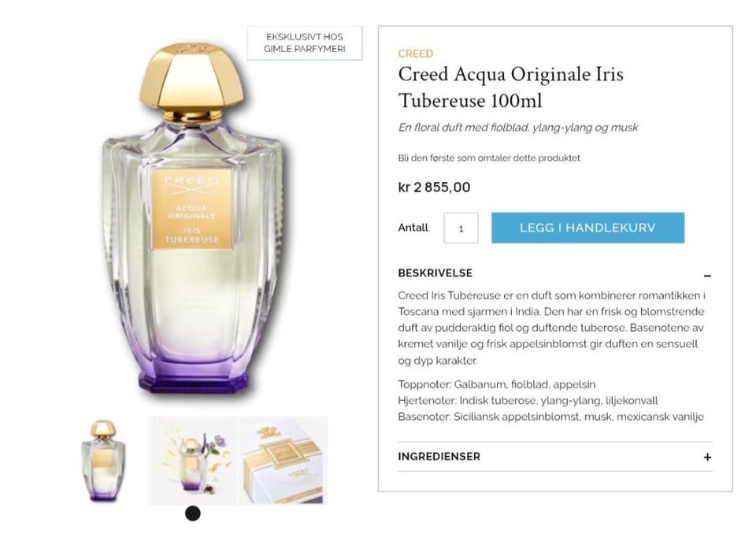Add product with Legg i handlekurv
Viewport: 756px width, 553px height.
click(x=587, y=228)
